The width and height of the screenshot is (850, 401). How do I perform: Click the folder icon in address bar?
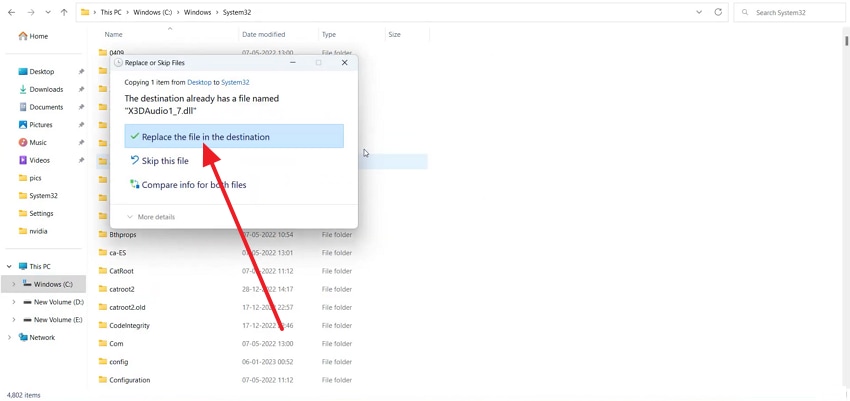point(85,12)
